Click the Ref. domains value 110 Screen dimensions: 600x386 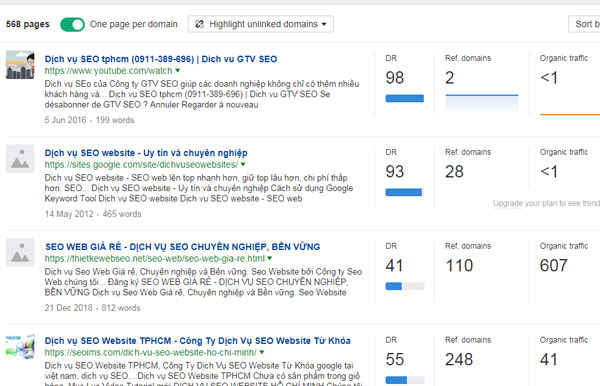click(x=459, y=265)
